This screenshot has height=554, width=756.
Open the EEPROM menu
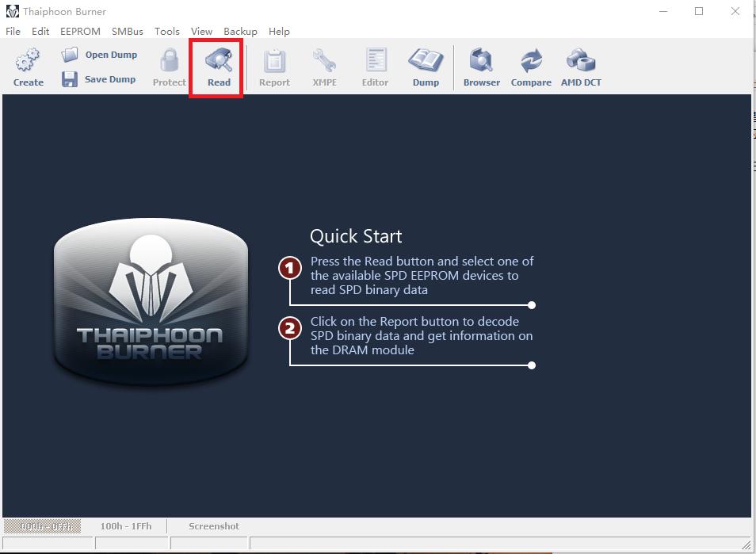80,32
